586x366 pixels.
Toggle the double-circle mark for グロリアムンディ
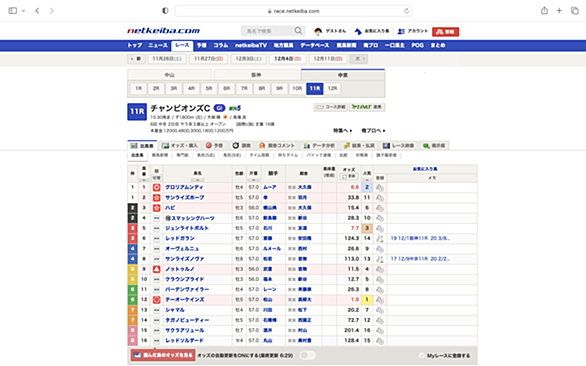pos(157,187)
